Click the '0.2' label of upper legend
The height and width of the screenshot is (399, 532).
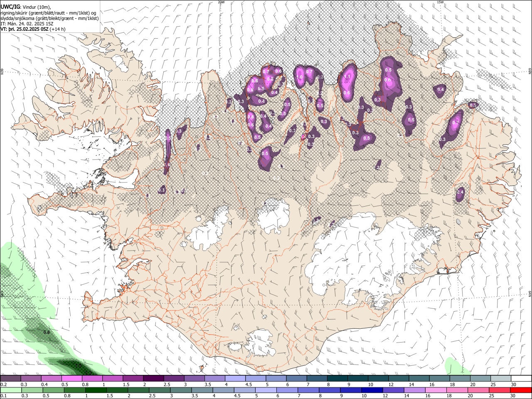pos(3,384)
